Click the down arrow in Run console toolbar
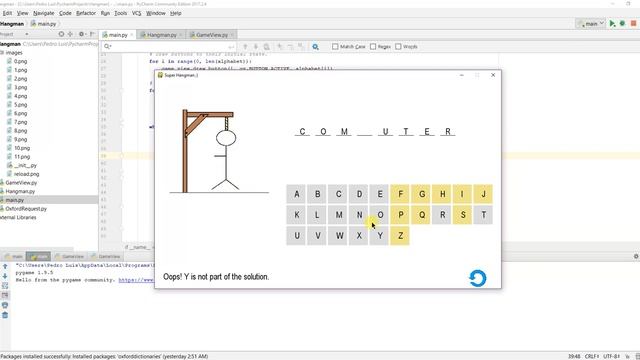Image resolution: width=640 pixels, height=360 pixels. pyautogui.click(x=5, y=276)
